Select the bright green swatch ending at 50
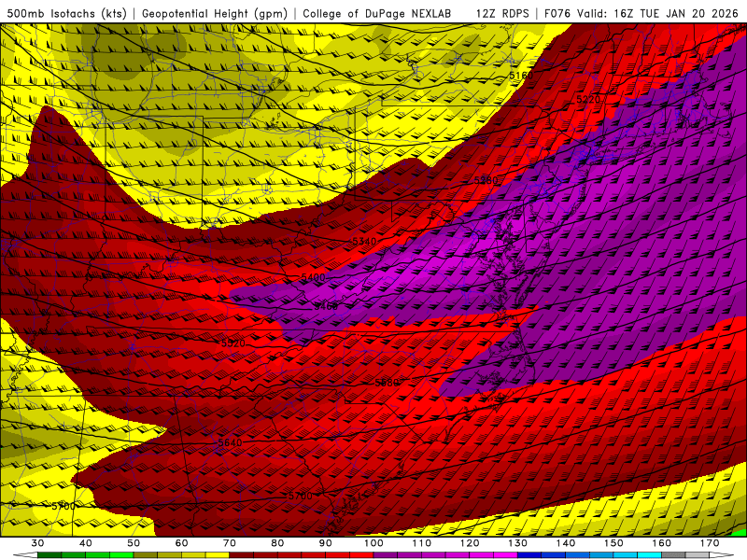Viewport: 747px width, 560px height. (121, 555)
